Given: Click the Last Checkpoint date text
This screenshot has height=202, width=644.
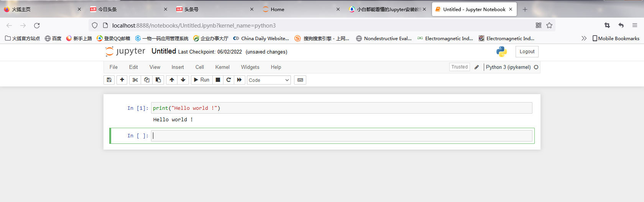Looking at the screenshot, I should [x=210, y=52].
